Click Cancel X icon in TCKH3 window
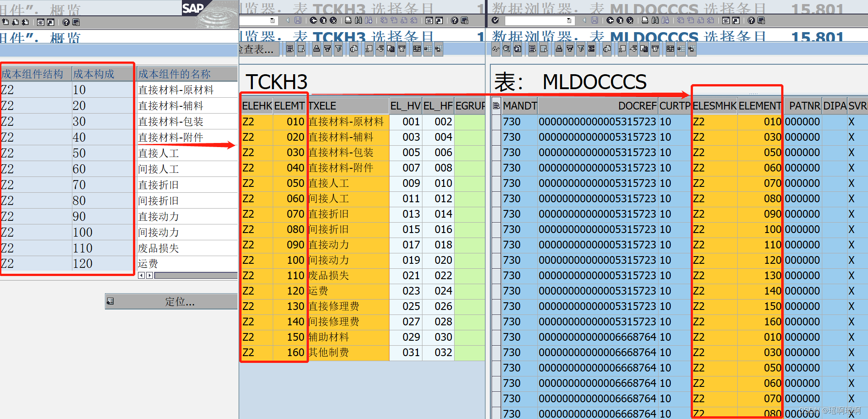The height and width of the screenshot is (419, 868). pyautogui.click(x=333, y=20)
